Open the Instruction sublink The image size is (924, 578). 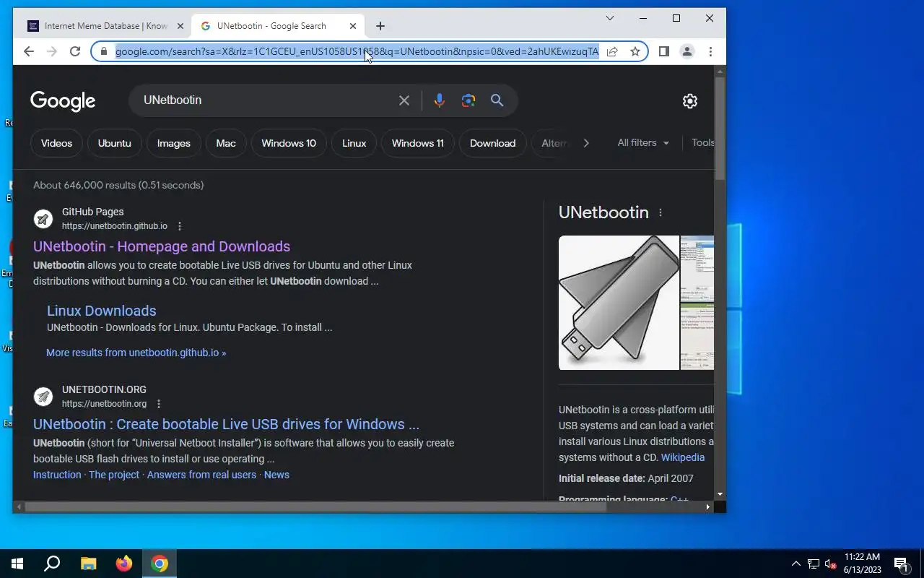pyautogui.click(x=57, y=475)
